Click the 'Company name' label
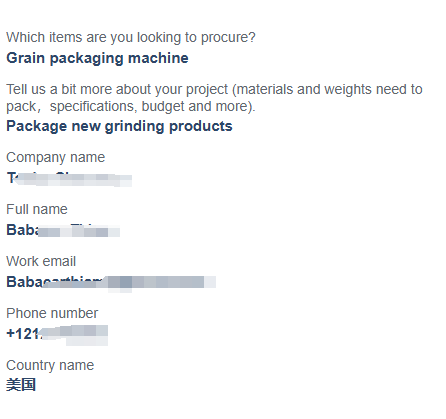 (56, 157)
